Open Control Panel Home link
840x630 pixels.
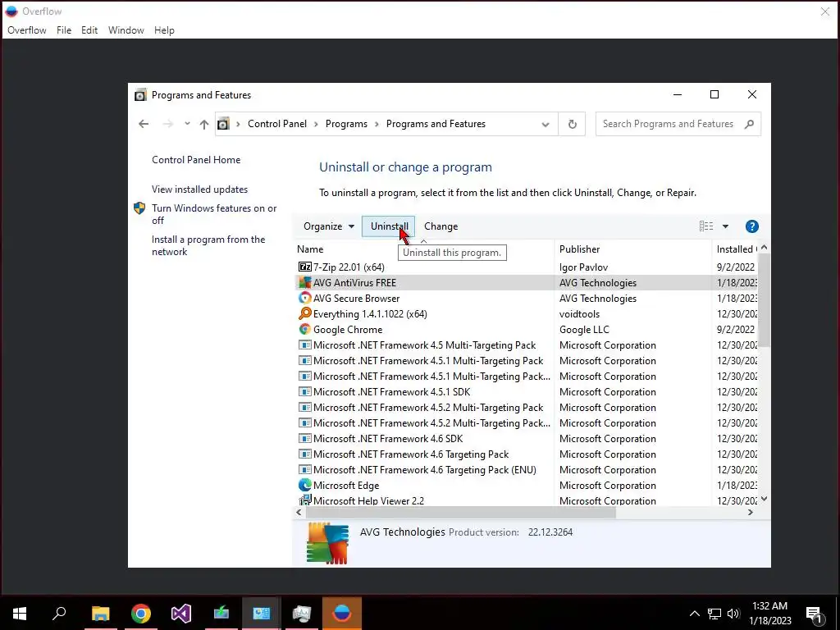point(196,160)
